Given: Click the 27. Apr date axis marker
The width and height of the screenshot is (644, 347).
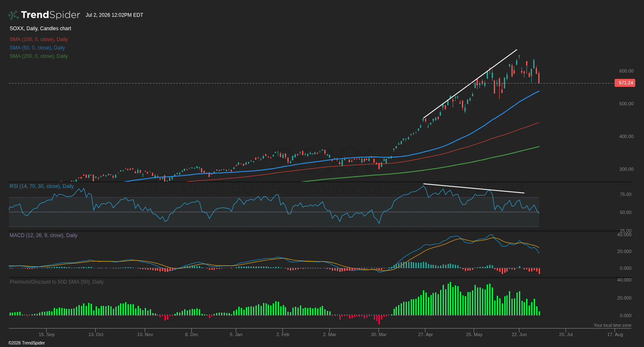Looking at the screenshot, I should [x=425, y=334].
